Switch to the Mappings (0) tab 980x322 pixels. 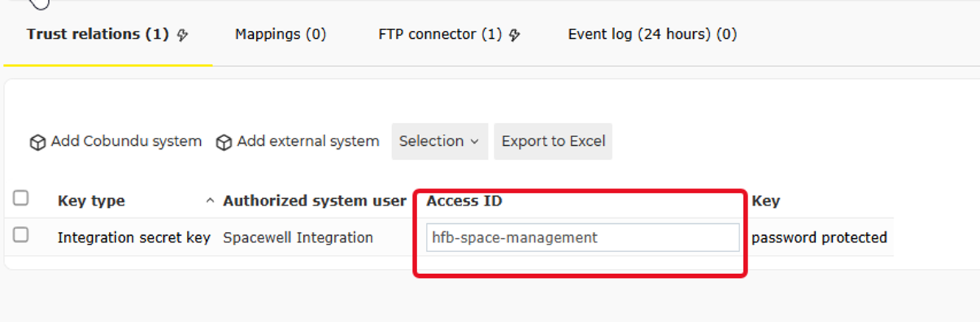click(280, 34)
